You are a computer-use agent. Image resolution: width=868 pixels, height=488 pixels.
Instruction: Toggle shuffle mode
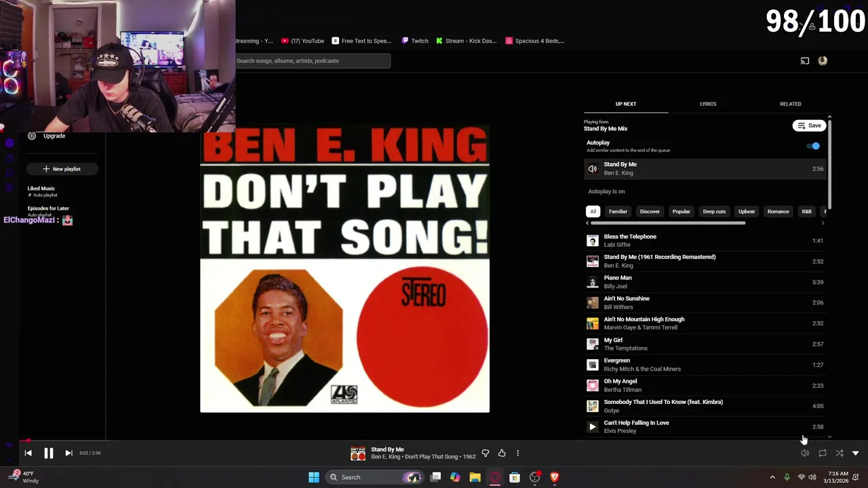(840, 453)
